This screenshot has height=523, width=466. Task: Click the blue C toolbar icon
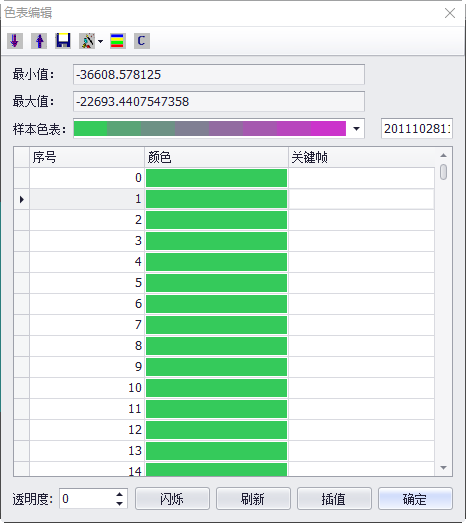point(142,41)
